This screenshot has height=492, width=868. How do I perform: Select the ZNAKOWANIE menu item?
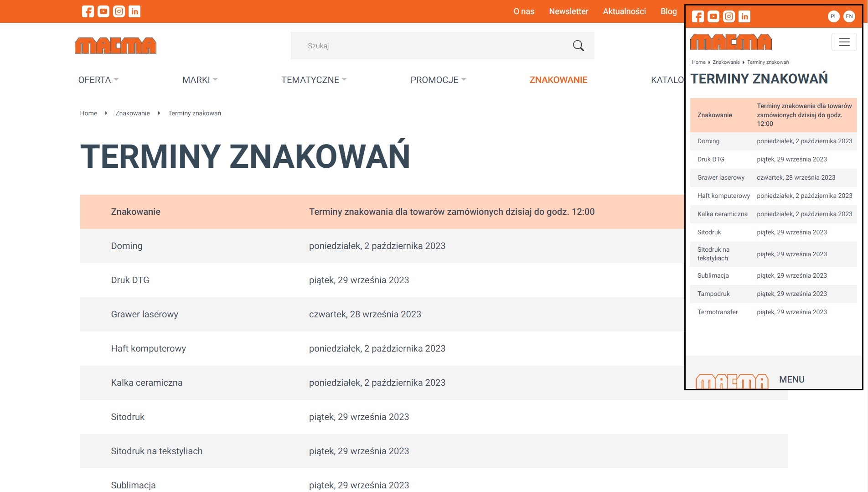coord(558,80)
